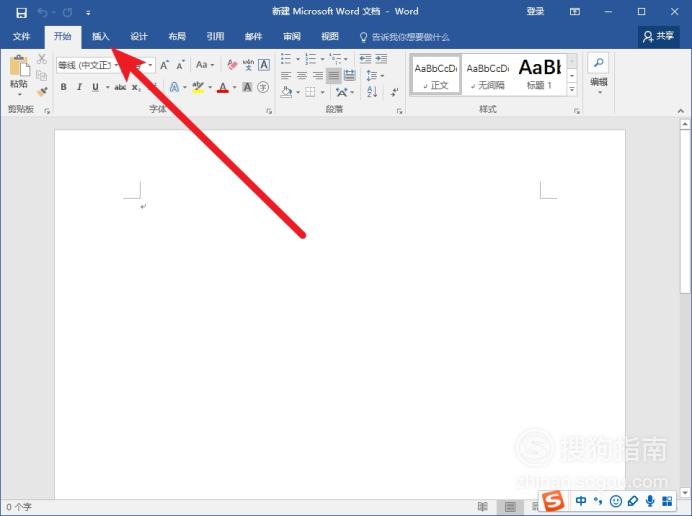Clear all formatting with eraser icon

point(232,65)
